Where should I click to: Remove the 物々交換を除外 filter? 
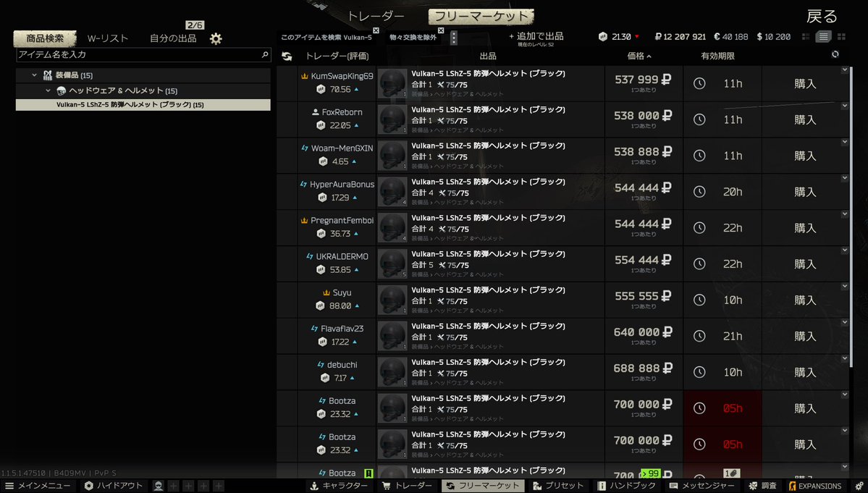[x=441, y=30]
